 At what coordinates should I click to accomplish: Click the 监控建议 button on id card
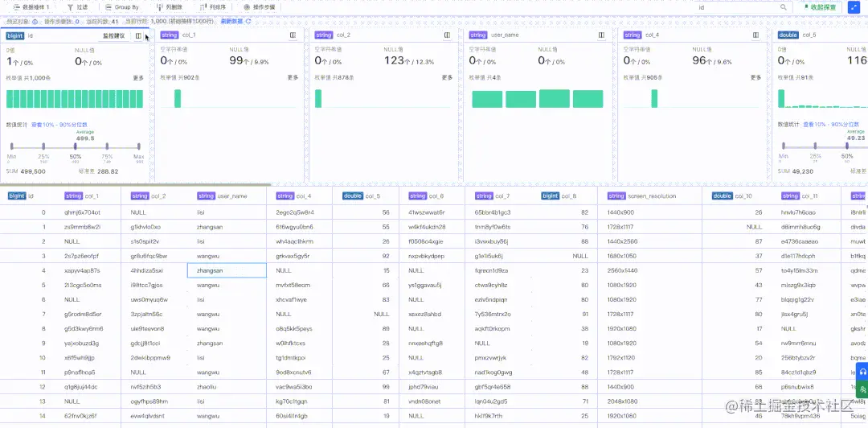113,35
